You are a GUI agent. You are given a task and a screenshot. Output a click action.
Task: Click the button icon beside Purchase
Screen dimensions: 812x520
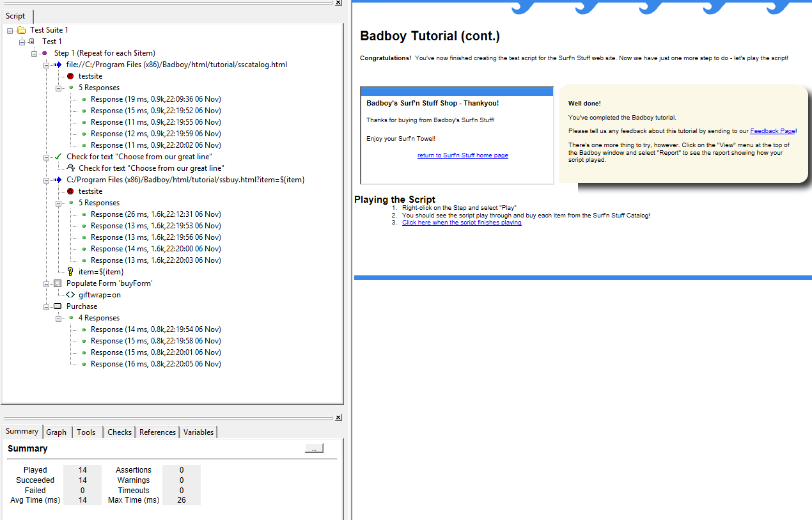click(x=58, y=306)
